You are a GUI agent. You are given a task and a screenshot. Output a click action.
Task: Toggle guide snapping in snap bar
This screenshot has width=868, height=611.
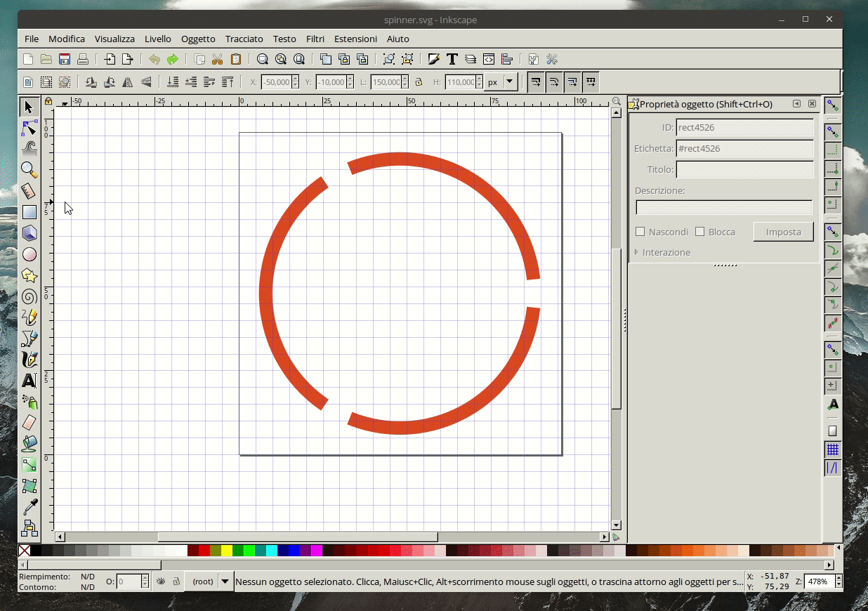pos(833,468)
